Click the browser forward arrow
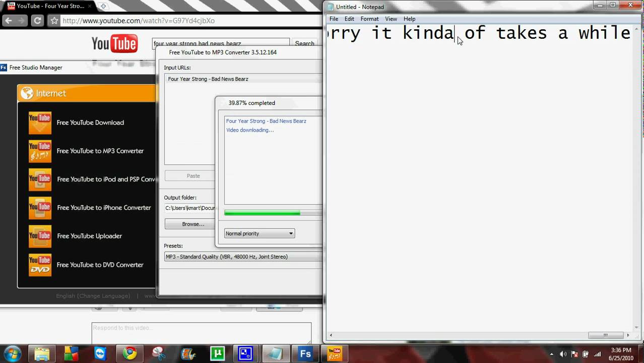The width and height of the screenshot is (644, 363). [21, 21]
